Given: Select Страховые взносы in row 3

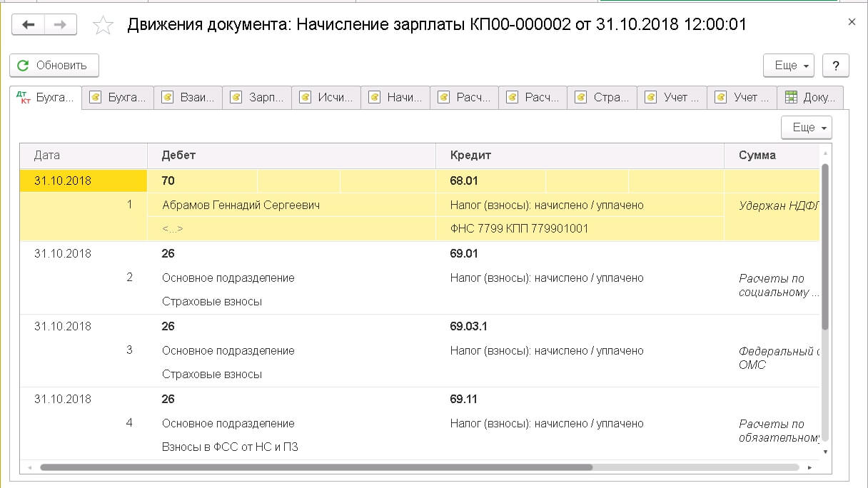Looking at the screenshot, I should tap(212, 375).
